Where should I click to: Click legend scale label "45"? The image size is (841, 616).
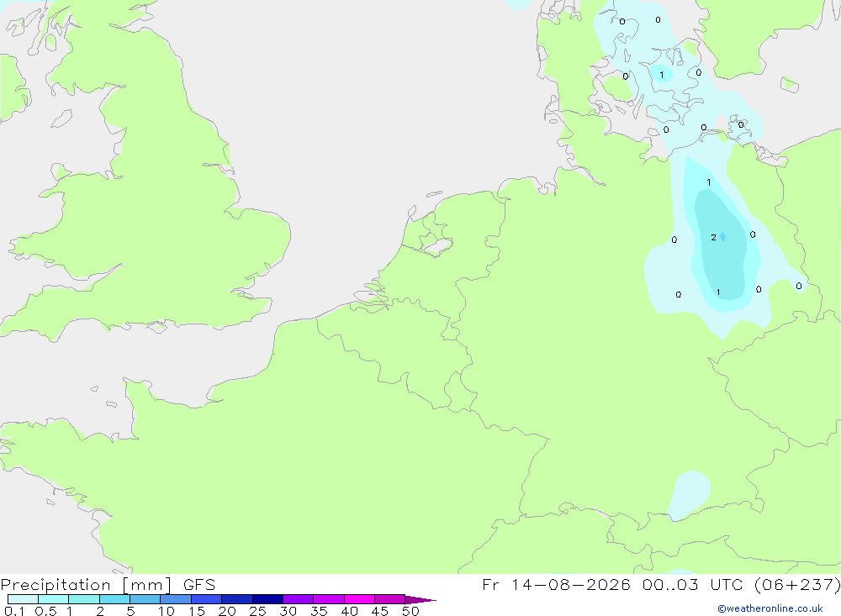(x=380, y=611)
